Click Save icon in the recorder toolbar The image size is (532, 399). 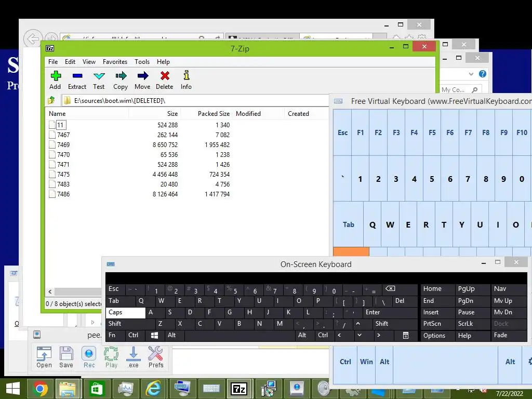66,357
